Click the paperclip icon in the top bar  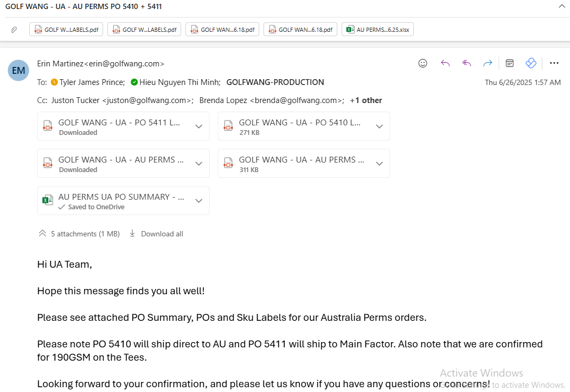(14, 30)
